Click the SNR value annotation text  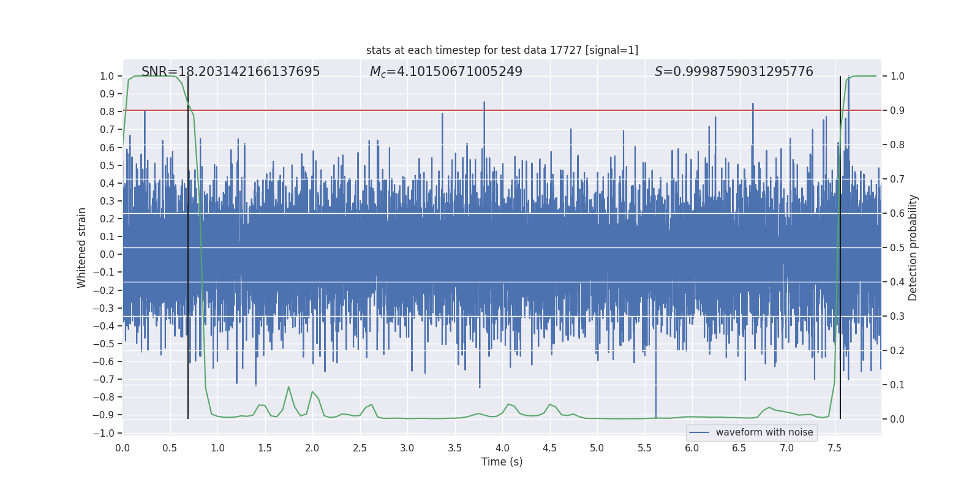[x=230, y=72]
